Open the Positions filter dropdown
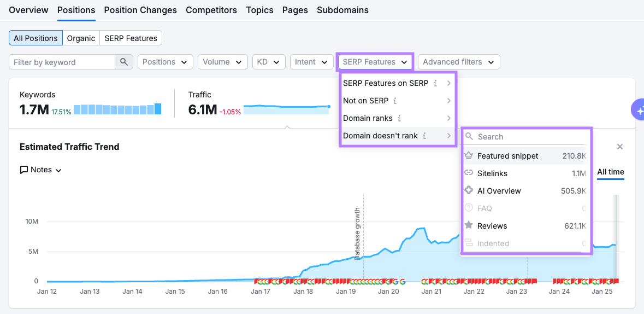 166,62
